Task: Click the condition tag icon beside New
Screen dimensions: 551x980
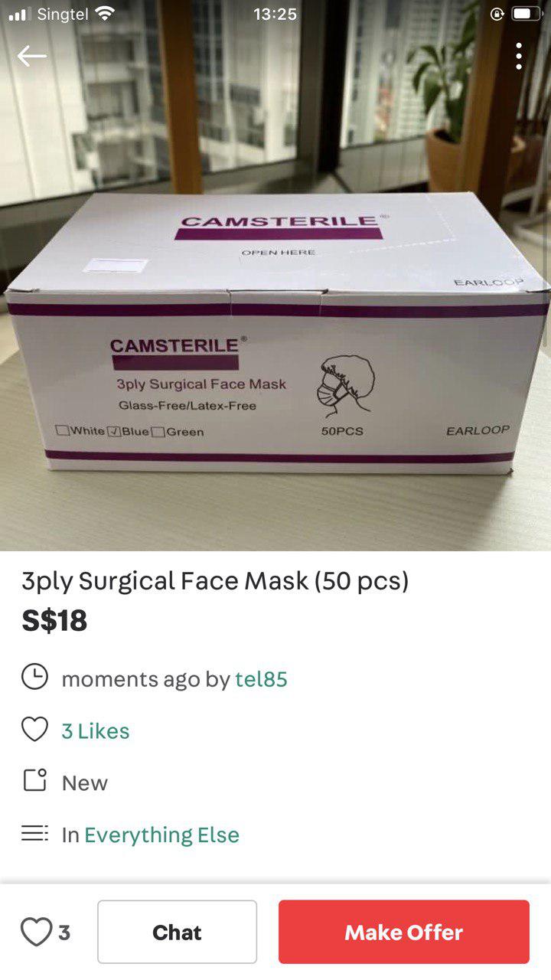Action: (34, 781)
